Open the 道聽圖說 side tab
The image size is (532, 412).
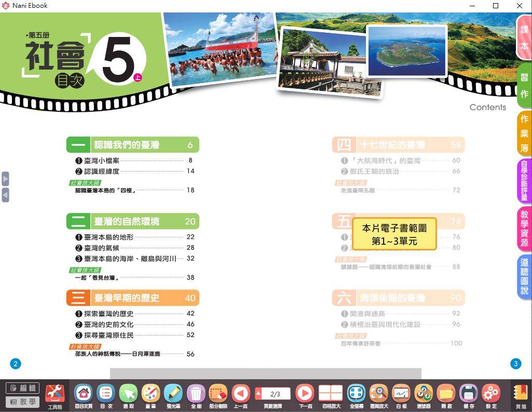pos(524,276)
